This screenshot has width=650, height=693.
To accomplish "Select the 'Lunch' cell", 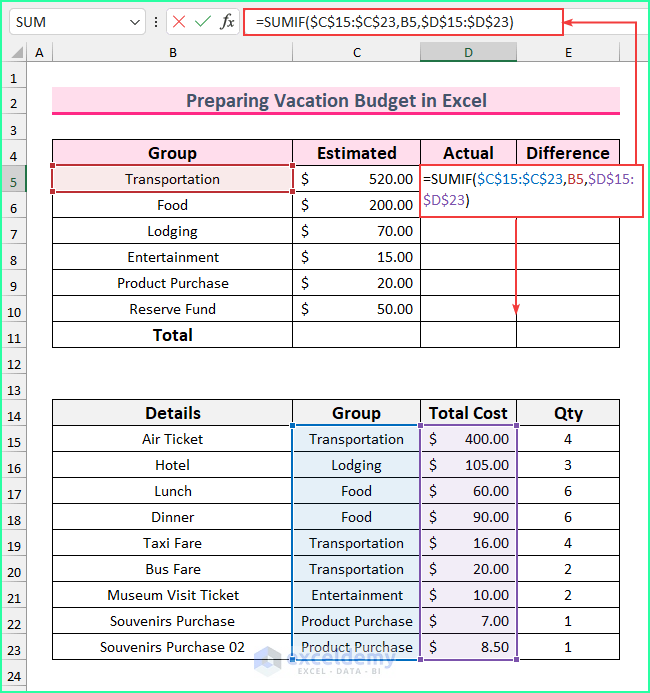I will tap(172, 491).
